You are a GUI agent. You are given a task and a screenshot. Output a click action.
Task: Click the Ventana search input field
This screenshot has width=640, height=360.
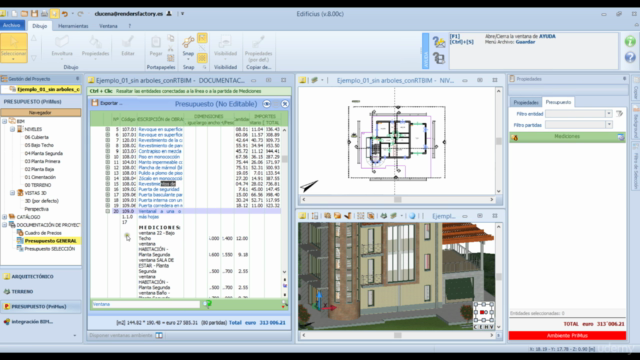pyautogui.click(x=146, y=304)
